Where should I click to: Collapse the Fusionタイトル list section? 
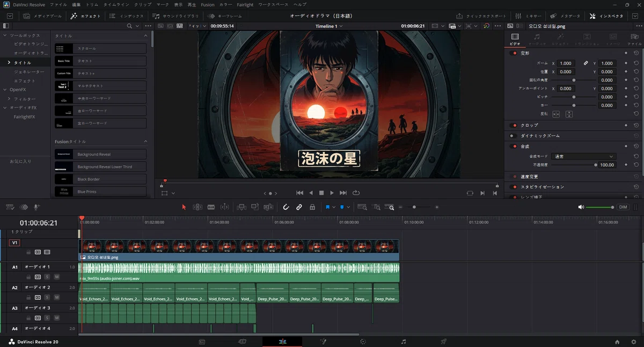coord(145,142)
